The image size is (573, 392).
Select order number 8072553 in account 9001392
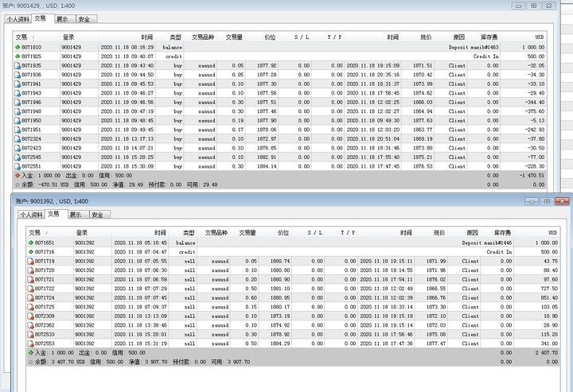(45, 343)
